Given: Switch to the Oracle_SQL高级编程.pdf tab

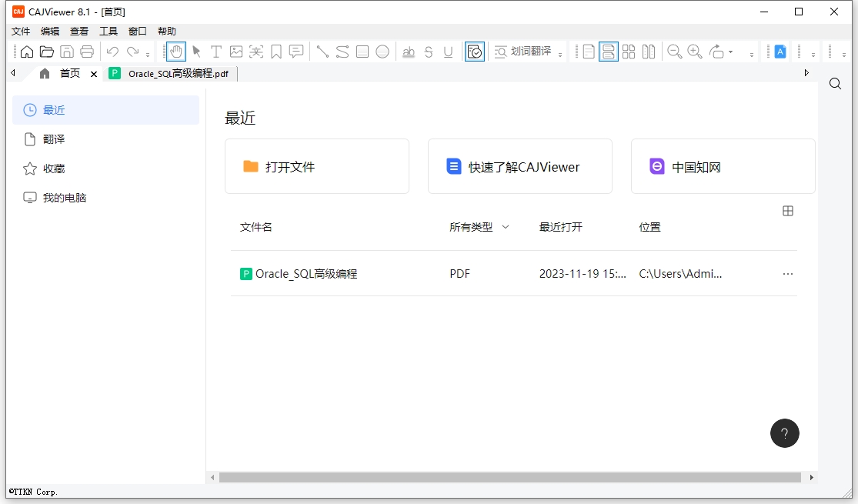Looking at the screenshot, I should tap(172, 74).
